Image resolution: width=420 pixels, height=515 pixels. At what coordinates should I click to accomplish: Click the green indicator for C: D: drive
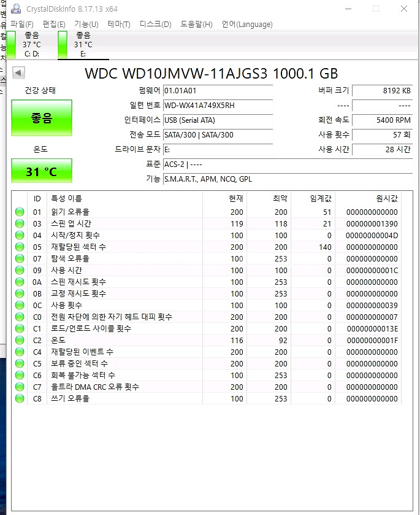point(11,45)
